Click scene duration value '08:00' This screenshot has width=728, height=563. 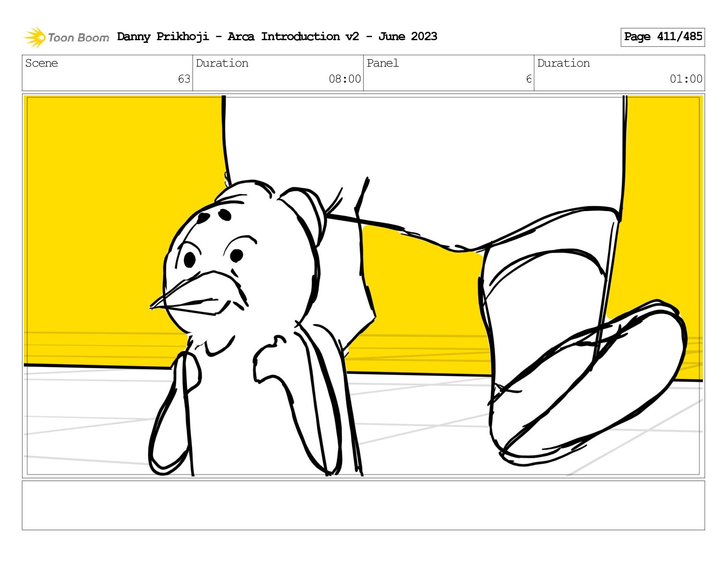[x=345, y=79]
